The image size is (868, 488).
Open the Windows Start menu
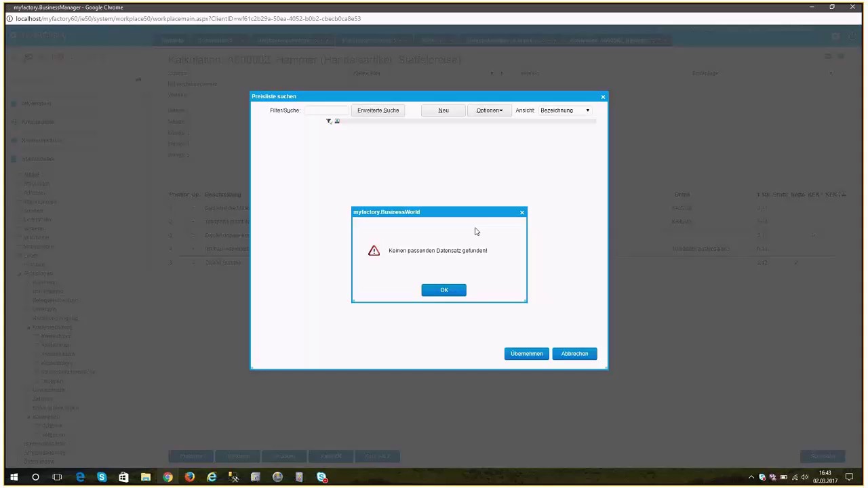(x=14, y=477)
